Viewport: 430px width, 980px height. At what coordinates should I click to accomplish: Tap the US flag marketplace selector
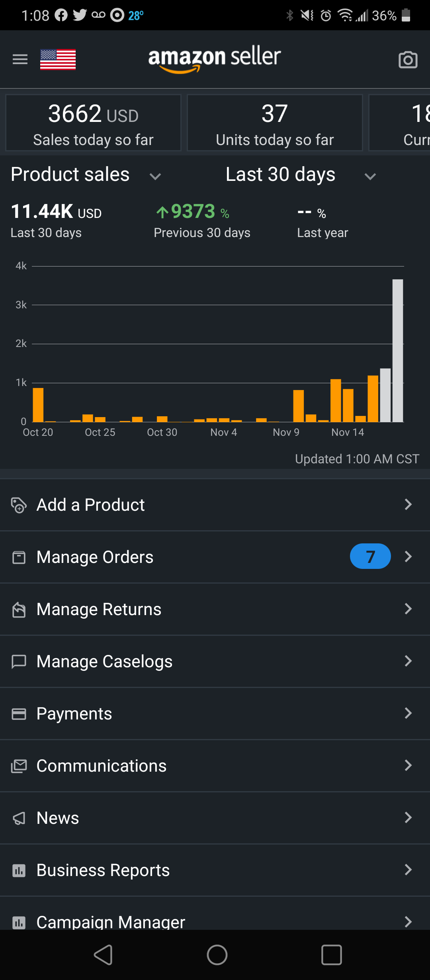pos(58,59)
